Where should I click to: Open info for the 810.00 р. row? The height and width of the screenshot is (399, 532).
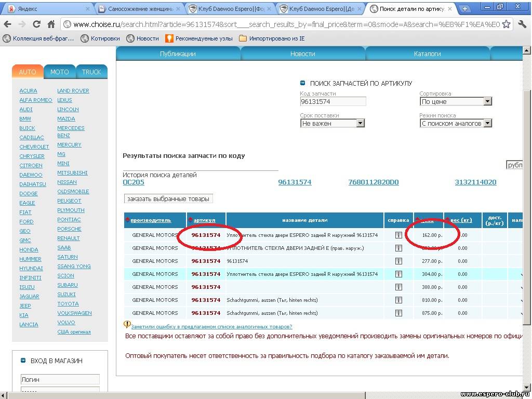coord(398,300)
